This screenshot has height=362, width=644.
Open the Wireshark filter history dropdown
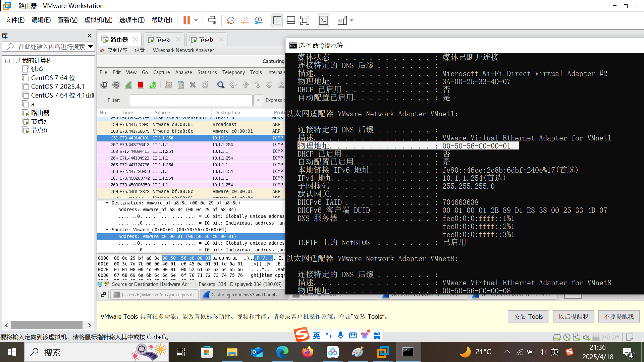[x=258, y=100]
